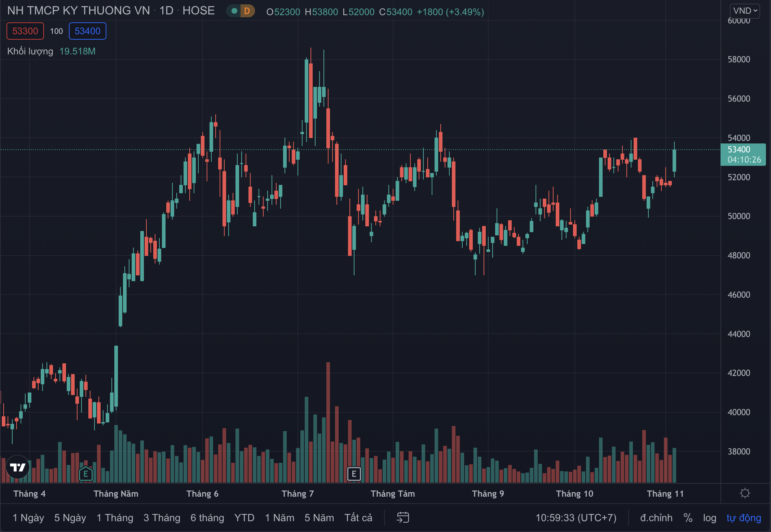Click the 46000 price axis label
Screen dimensions: 771x532
pyautogui.click(x=739, y=295)
